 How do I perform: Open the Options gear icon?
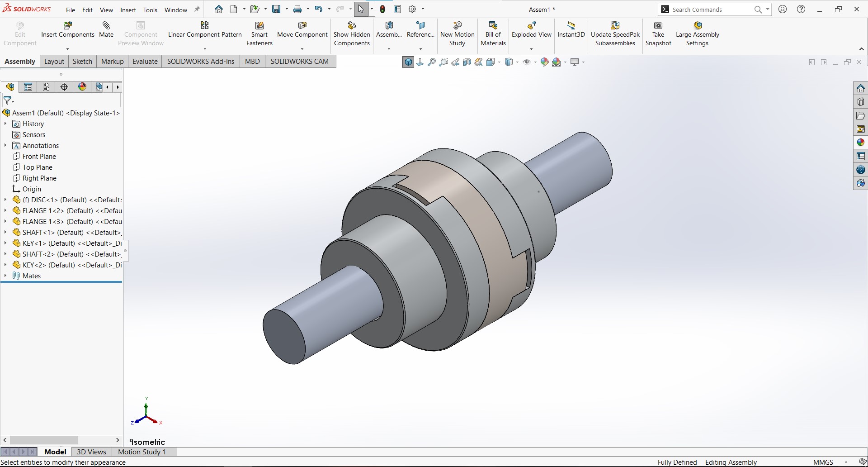pyautogui.click(x=412, y=9)
